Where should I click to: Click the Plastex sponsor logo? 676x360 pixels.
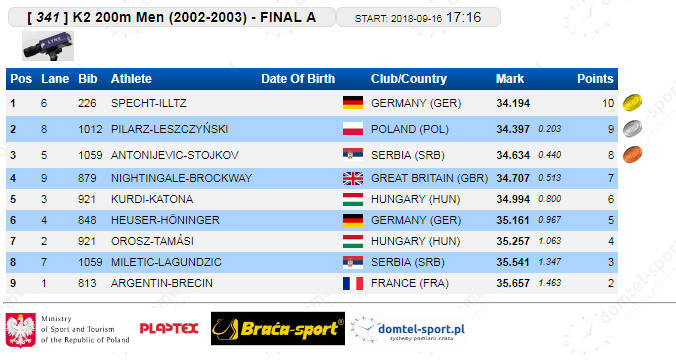click(x=169, y=329)
